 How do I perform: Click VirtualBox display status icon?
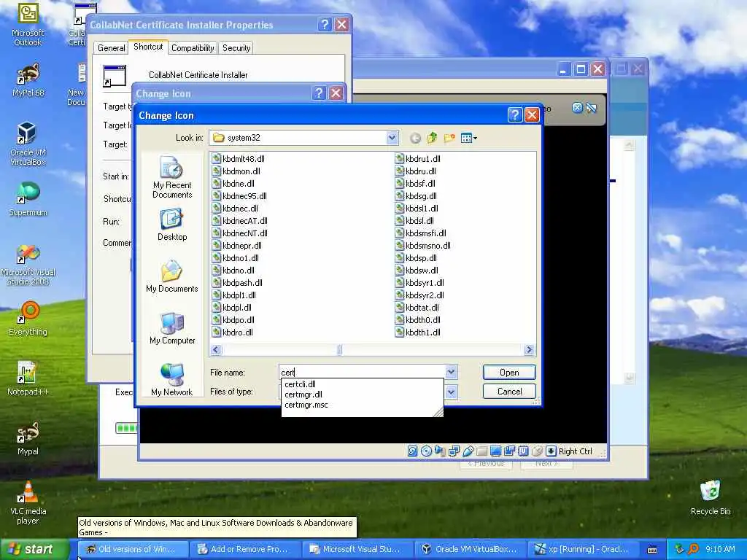click(495, 451)
